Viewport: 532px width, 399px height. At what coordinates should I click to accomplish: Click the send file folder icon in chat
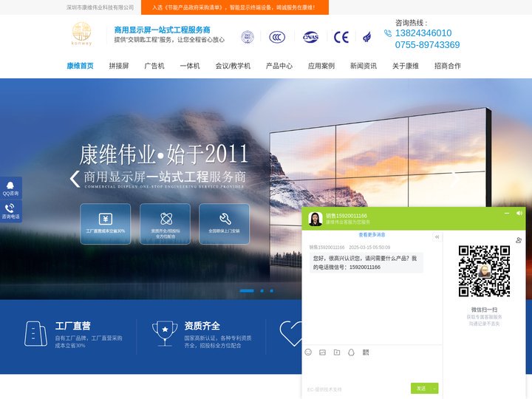pos(337,352)
